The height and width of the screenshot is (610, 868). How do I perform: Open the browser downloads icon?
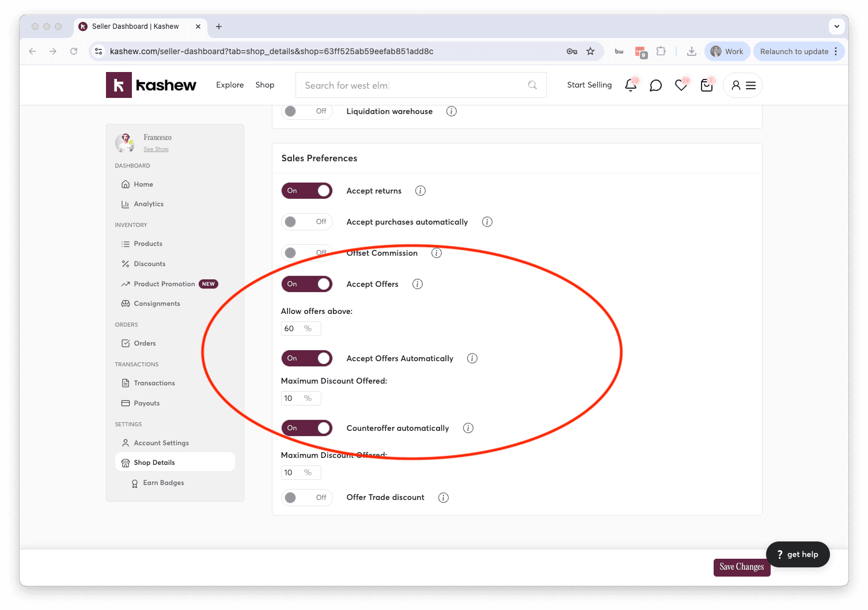tap(692, 51)
